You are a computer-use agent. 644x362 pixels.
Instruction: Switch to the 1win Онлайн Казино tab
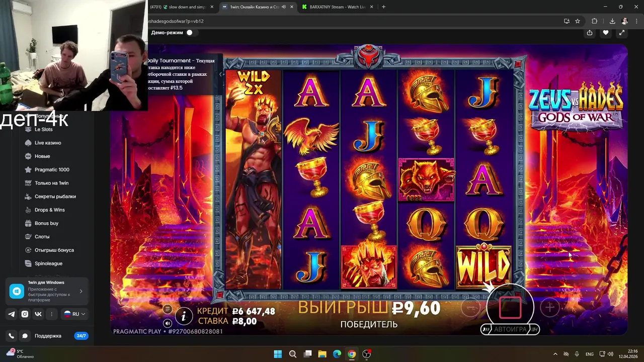coord(254,7)
